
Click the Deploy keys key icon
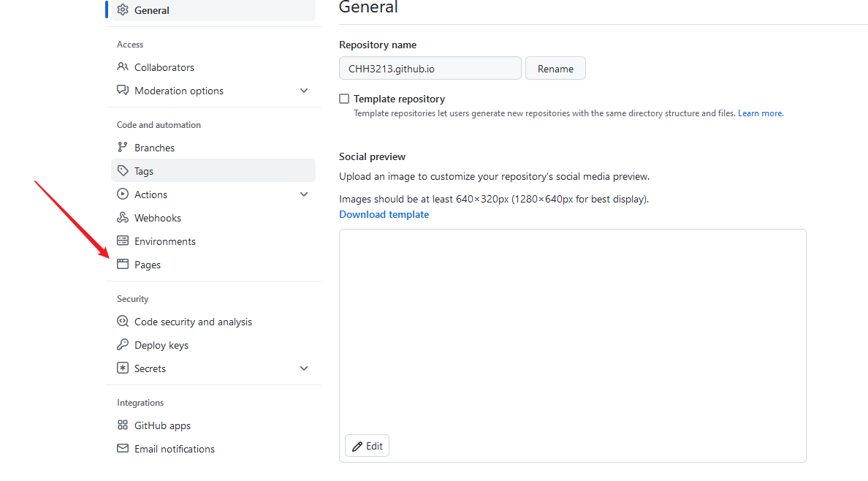[x=123, y=345]
